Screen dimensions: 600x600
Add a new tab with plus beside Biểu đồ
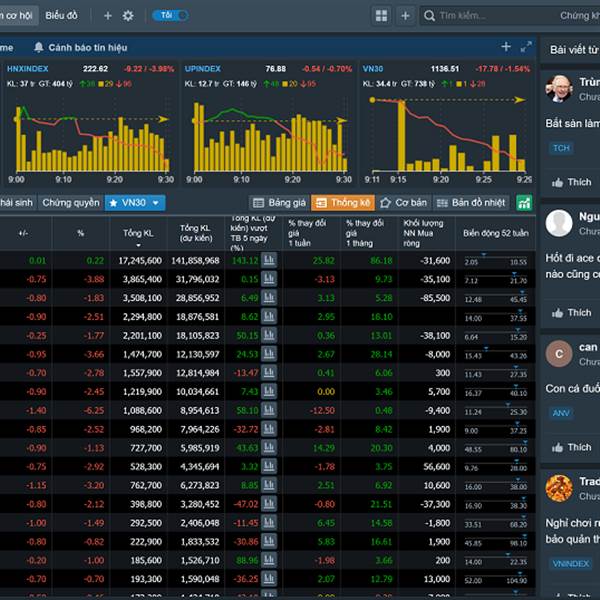[108, 16]
